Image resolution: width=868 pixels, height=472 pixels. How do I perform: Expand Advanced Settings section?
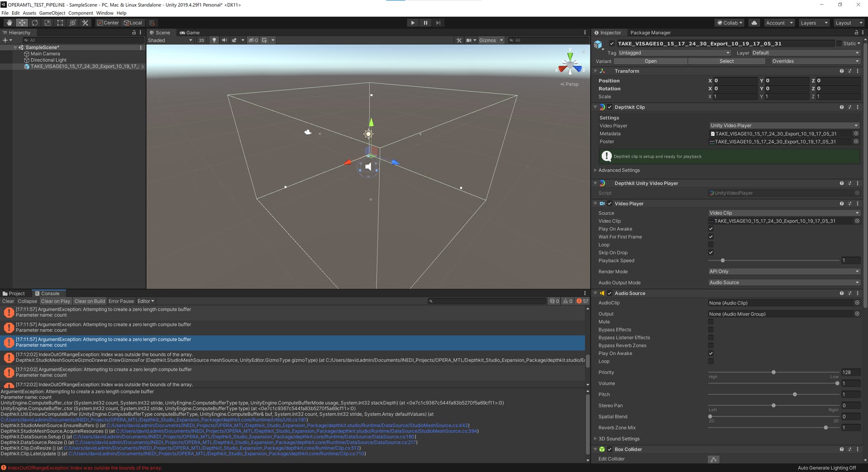pyautogui.click(x=619, y=170)
